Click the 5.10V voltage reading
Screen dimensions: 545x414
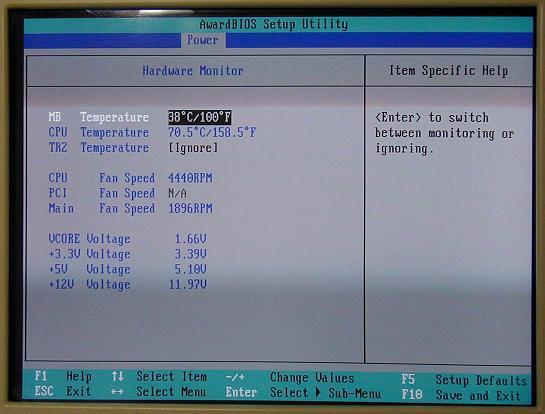click(190, 269)
